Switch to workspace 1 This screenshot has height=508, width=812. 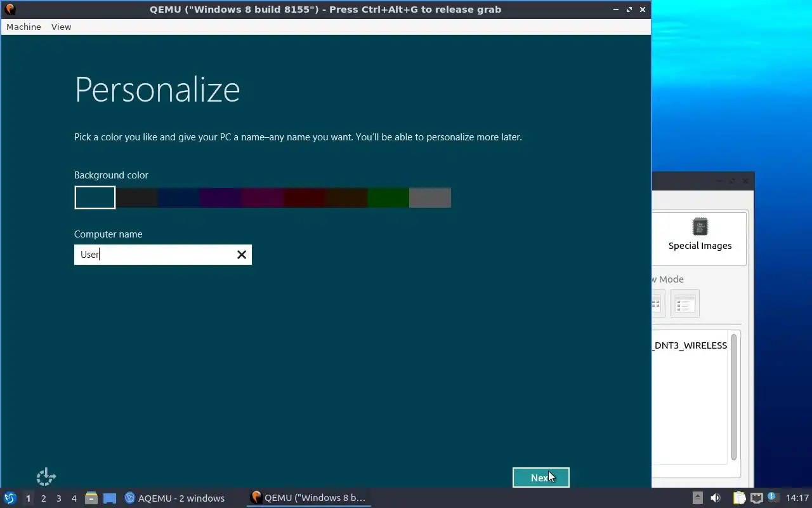tap(28, 498)
